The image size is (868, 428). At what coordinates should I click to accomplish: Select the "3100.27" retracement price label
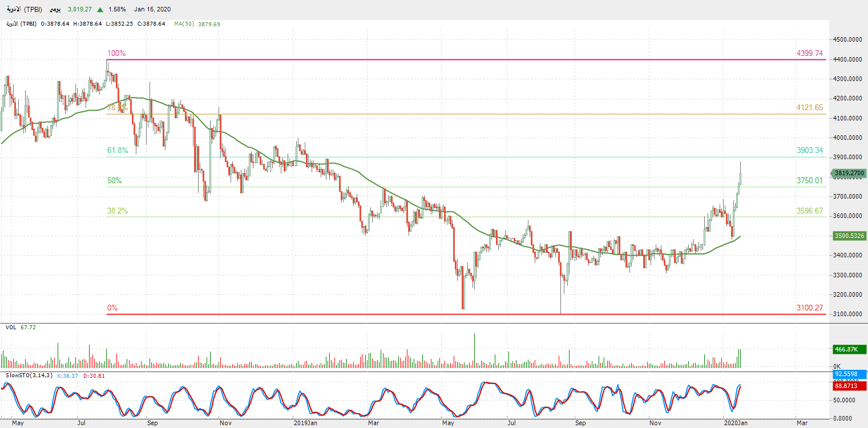coord(810,308)
